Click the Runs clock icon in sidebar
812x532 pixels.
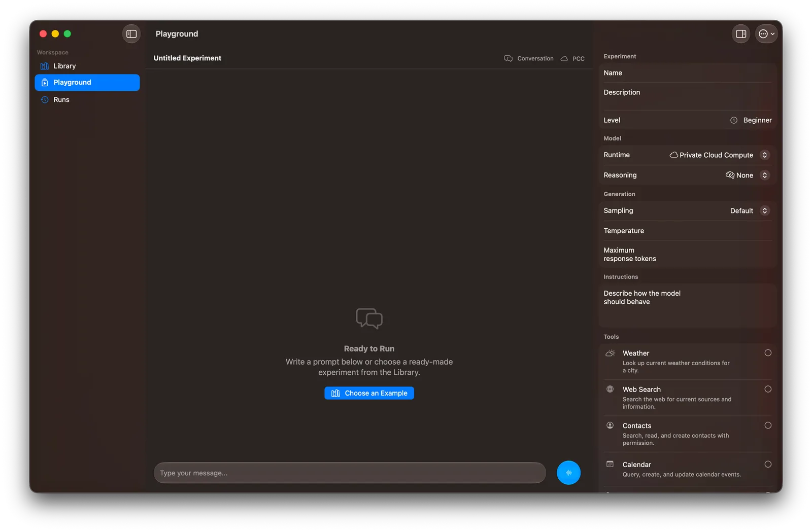coord(45,99)
